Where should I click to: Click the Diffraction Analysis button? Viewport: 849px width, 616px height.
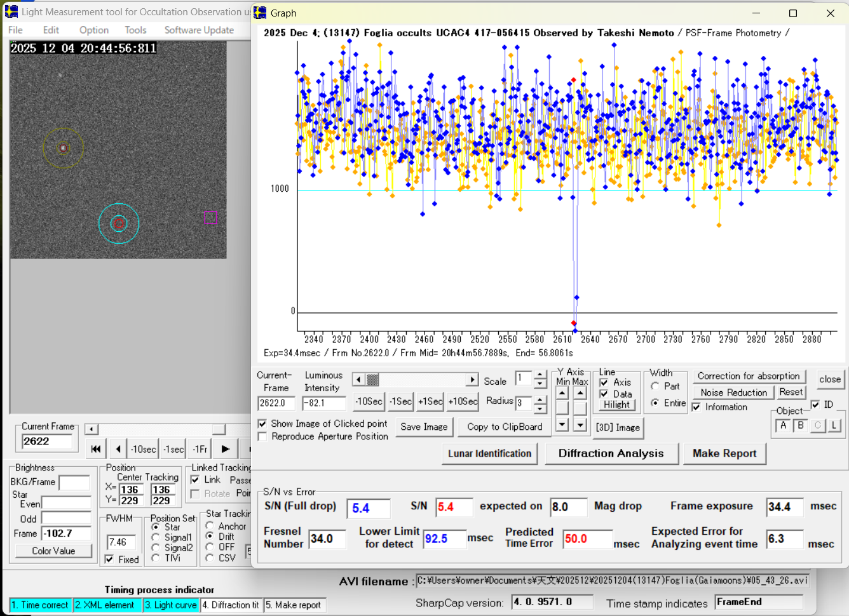pos(611,453)
